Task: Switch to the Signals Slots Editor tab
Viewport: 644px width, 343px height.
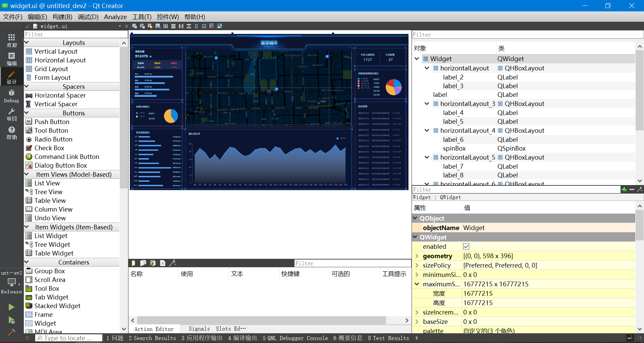Action: click(x=217, y=329)
